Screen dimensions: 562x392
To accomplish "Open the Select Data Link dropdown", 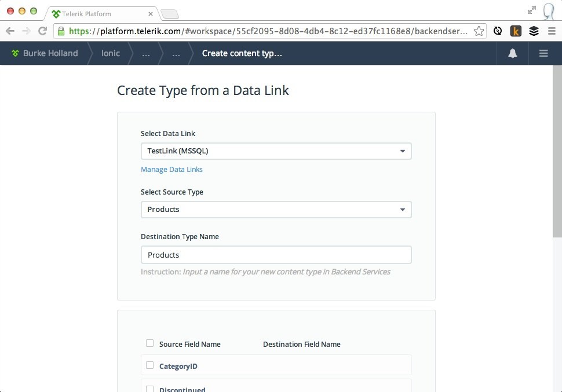I will point(276,151).
